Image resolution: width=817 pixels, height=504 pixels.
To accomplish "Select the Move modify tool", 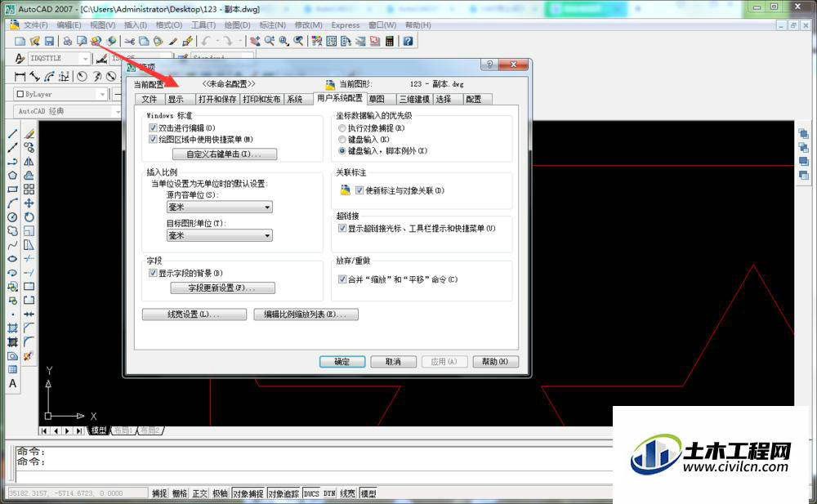I will click(29, 203).
